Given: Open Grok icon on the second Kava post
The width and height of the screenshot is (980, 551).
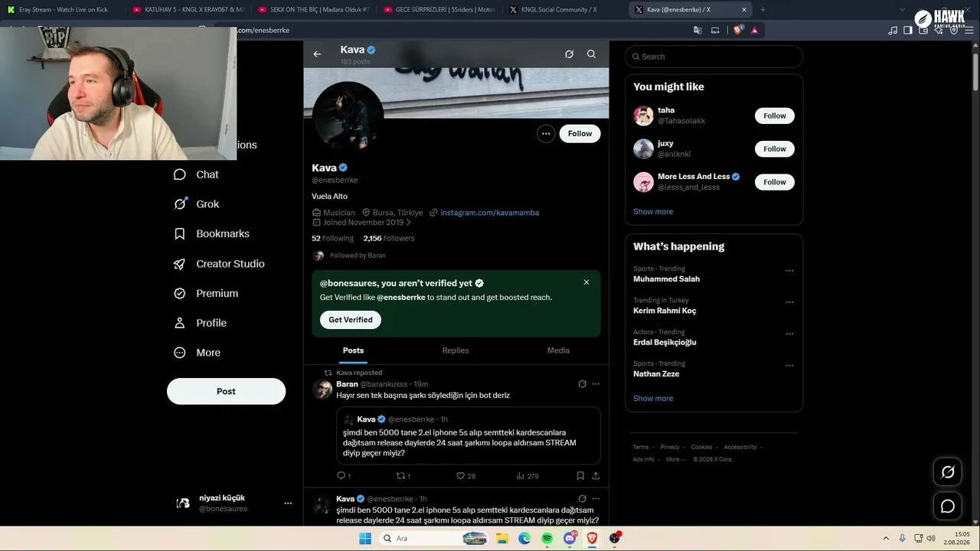Looking at the screenshot, I should 582,499.
